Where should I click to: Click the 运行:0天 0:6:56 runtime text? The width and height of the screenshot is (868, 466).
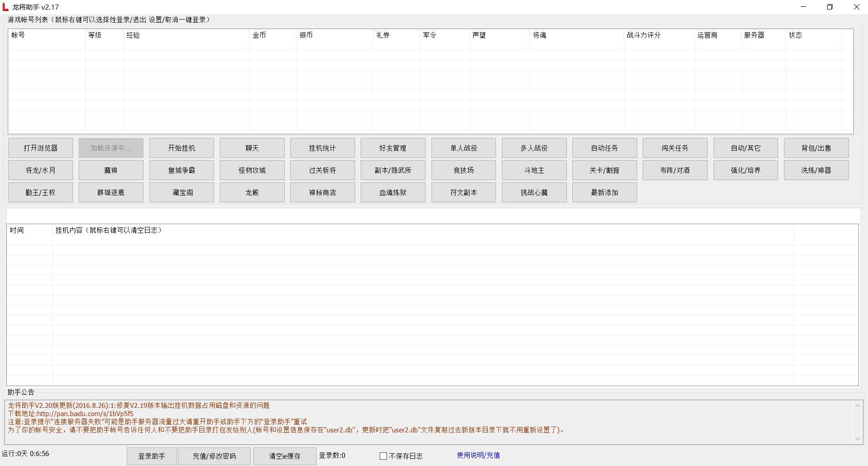pos(25,453)
